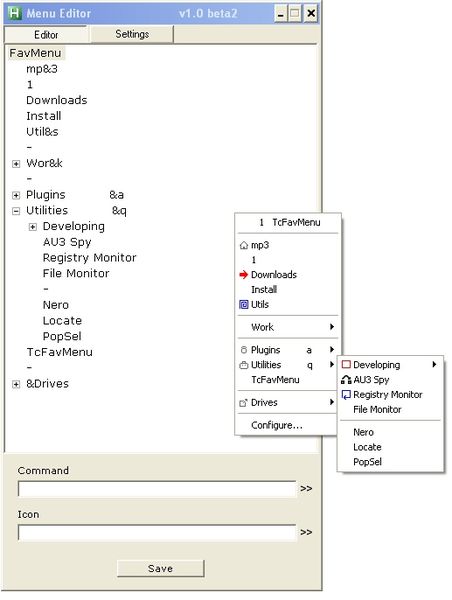Click the red square icon beside Developing
Image resolution: width=452 pixels, height=600 pixels.
click(x=346, y=364)
